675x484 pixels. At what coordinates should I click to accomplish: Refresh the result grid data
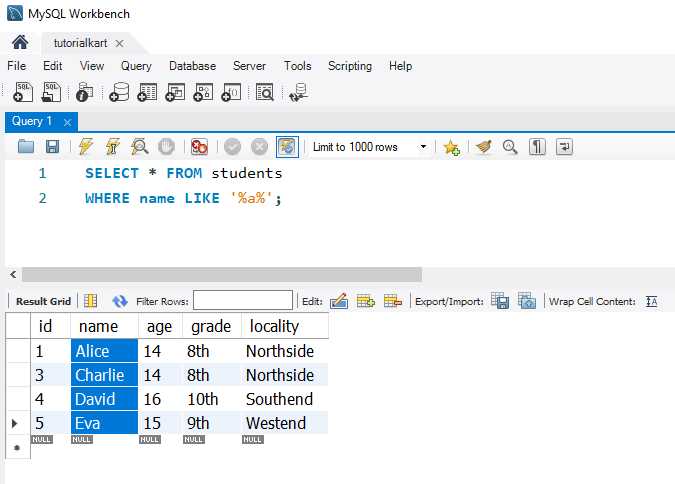(120, 301)
